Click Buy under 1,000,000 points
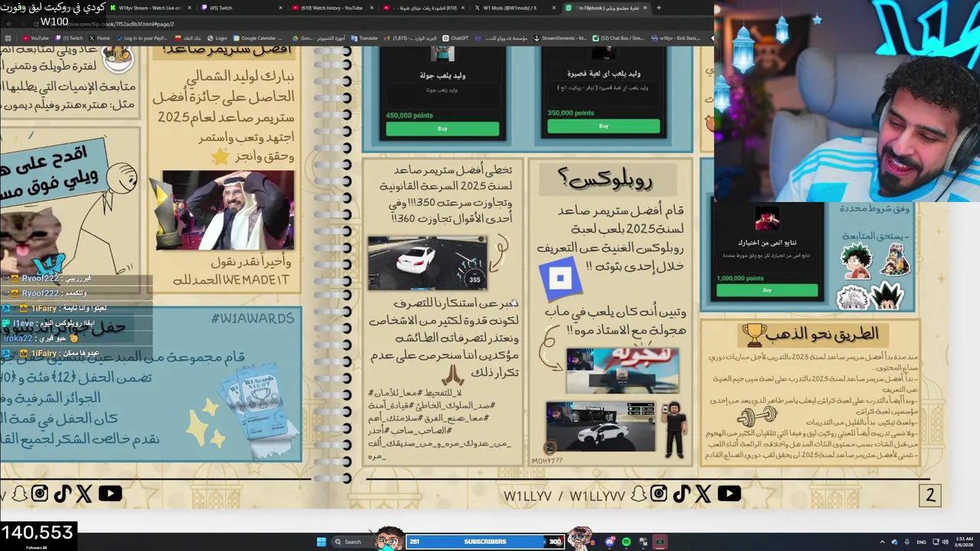Viewport: 980px width, 551px height. click(767, 290)
